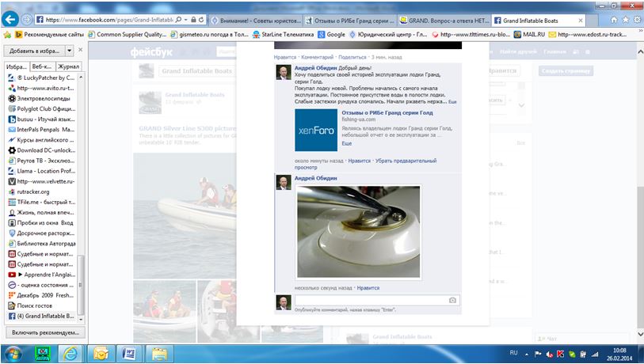Click the Windows Start button

point(13,353)
